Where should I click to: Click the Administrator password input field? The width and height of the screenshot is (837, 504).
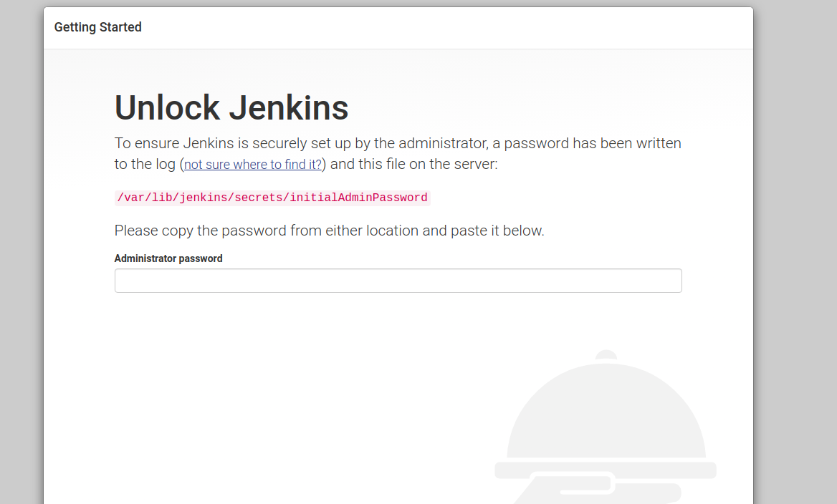398,281
